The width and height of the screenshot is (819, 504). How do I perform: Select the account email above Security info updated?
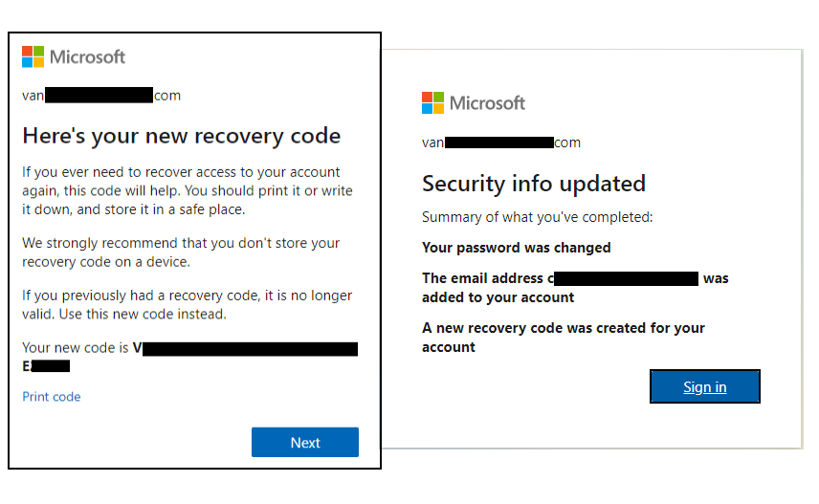coord(500,142)
